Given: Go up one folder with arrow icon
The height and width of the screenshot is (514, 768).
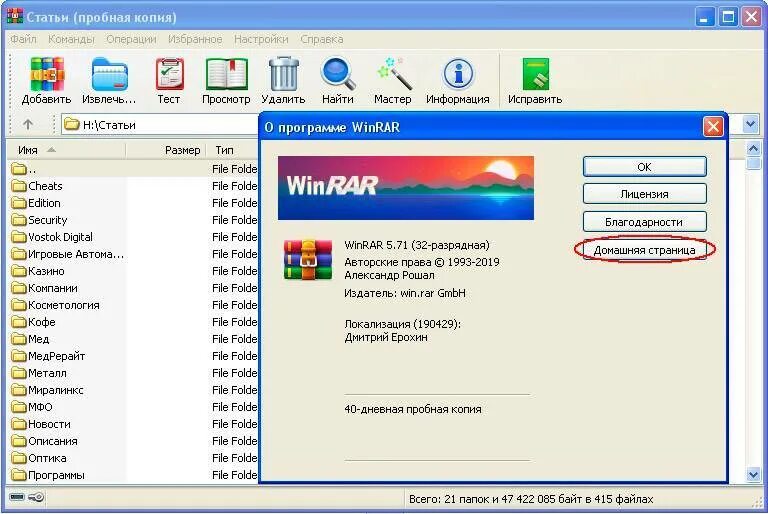Looking at the screenshot, I should coord(28,124).
